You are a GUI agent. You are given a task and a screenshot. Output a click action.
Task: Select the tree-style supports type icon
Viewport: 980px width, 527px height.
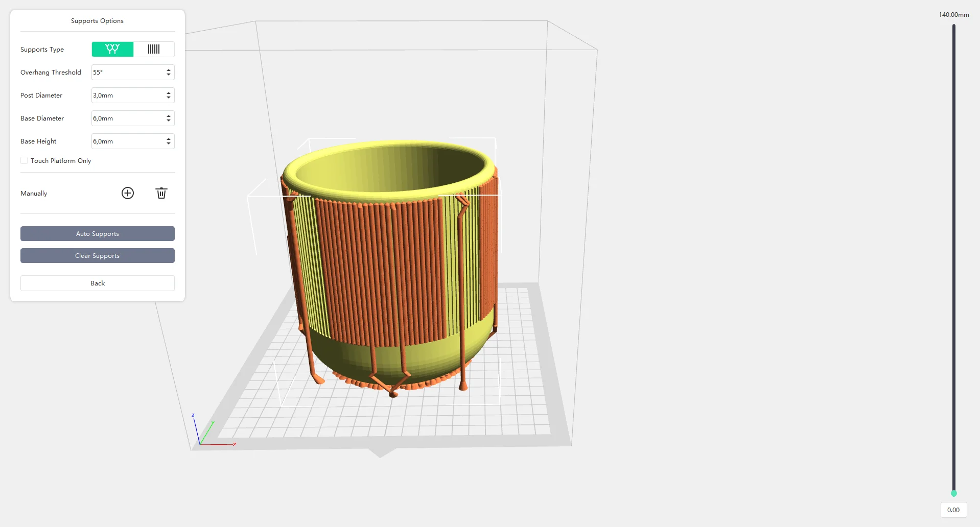[x=112, y=49]
